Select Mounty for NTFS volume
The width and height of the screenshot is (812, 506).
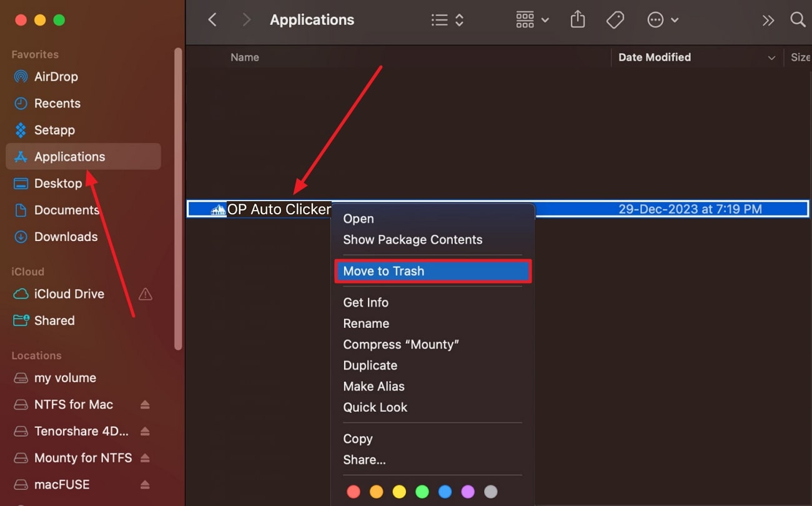(x=83, y=458)
